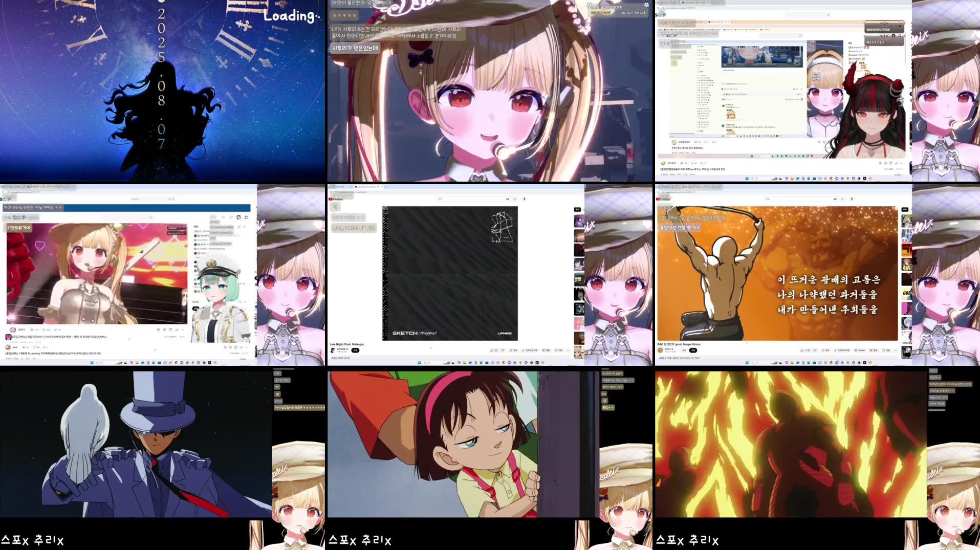Share the 등산찬가 MV video
Image resolution: width=980 pixels, height=550 pixels.
point(825,350)
